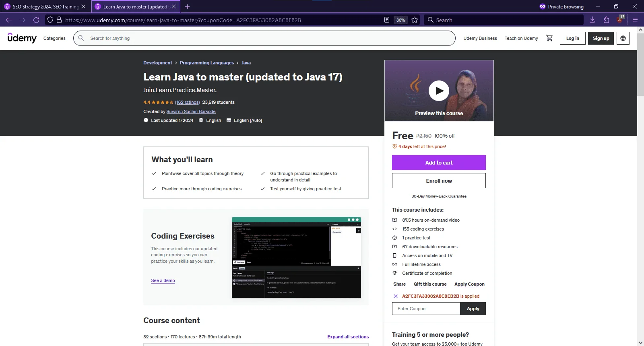644x346 pixels.
Task: Go to Programming Languages breadcrumb
Action: [x=207, y=63]
